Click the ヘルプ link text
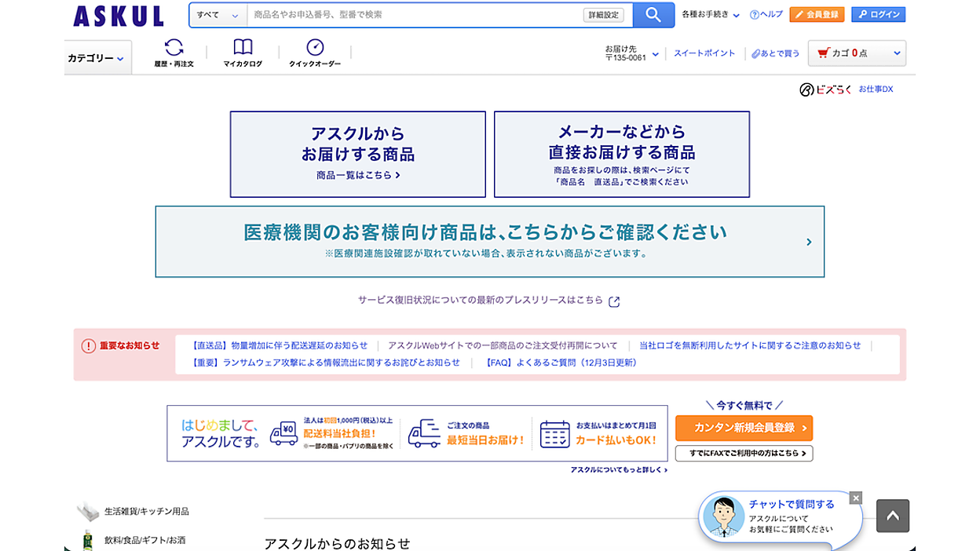 click(x=772, y=15)
